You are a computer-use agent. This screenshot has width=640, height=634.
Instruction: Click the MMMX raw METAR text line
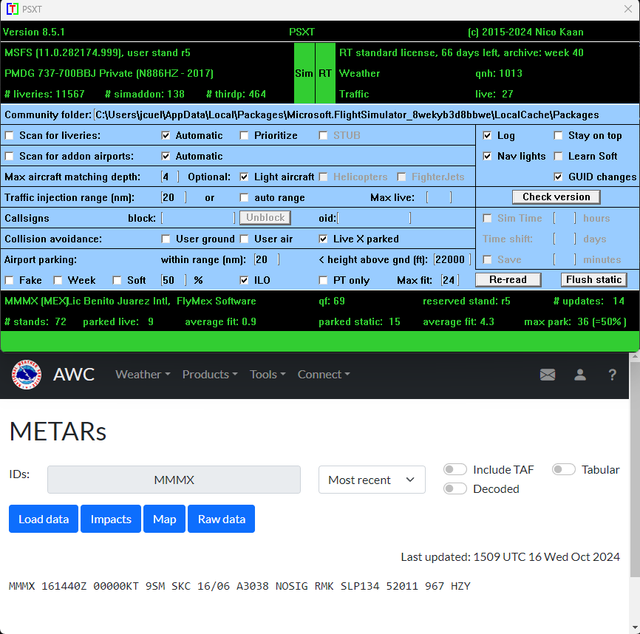tap(240, 586)
